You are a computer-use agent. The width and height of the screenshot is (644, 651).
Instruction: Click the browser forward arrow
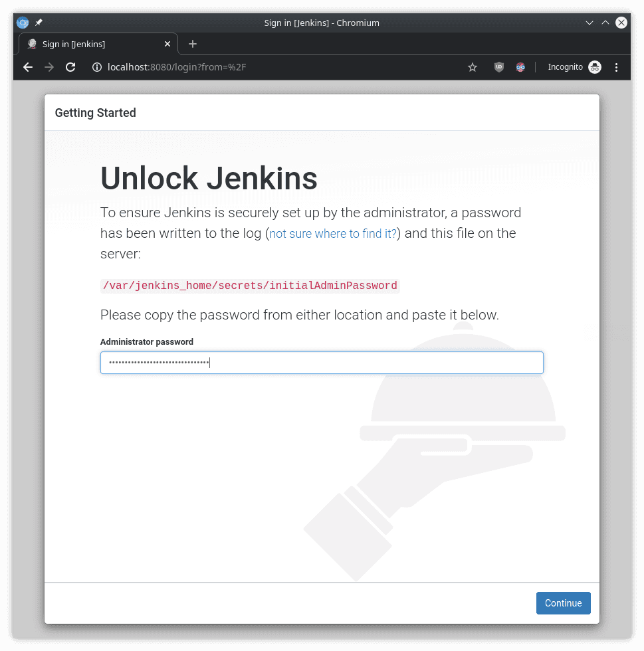click(x=49, y=67)
